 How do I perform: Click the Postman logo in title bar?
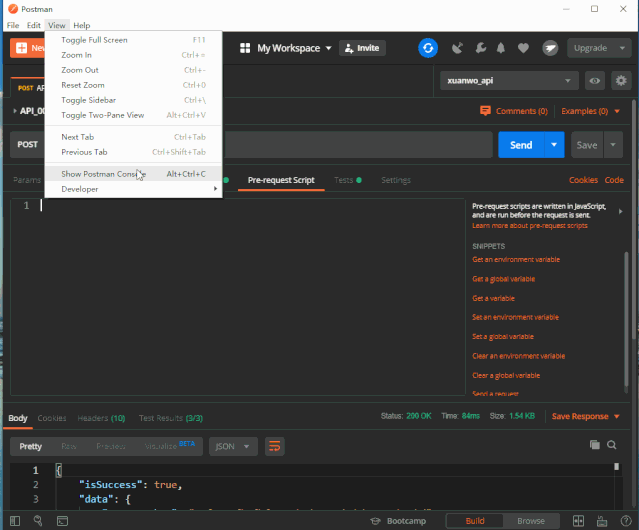coord(13,9)
